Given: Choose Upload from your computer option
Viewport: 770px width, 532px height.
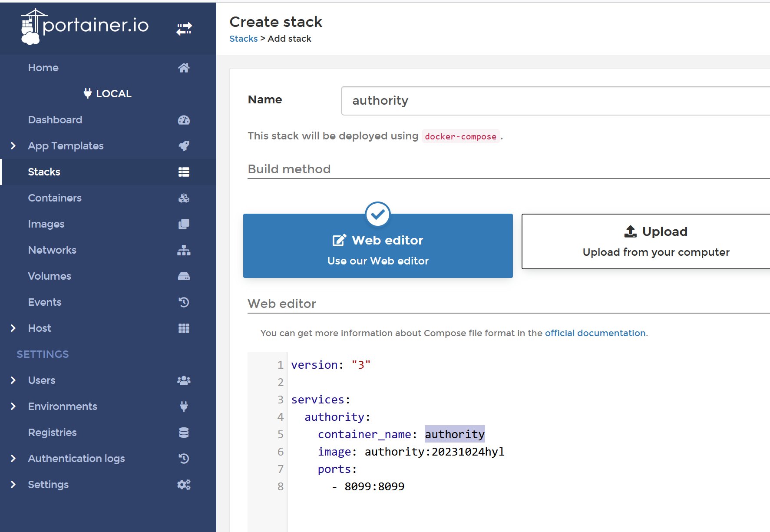Looking at the screenshot, I should [x=646, y=241].
